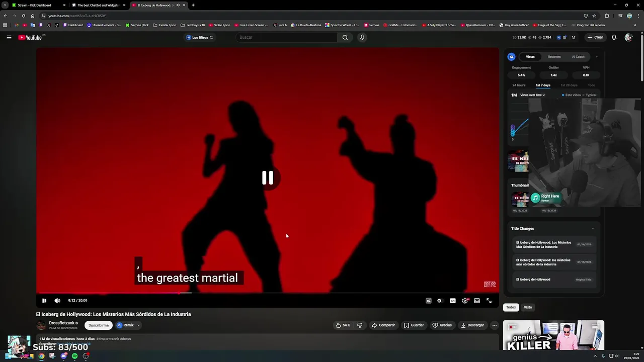644x362 pixels.
Task: Select the 24 hours range
Action: point(519,85)
